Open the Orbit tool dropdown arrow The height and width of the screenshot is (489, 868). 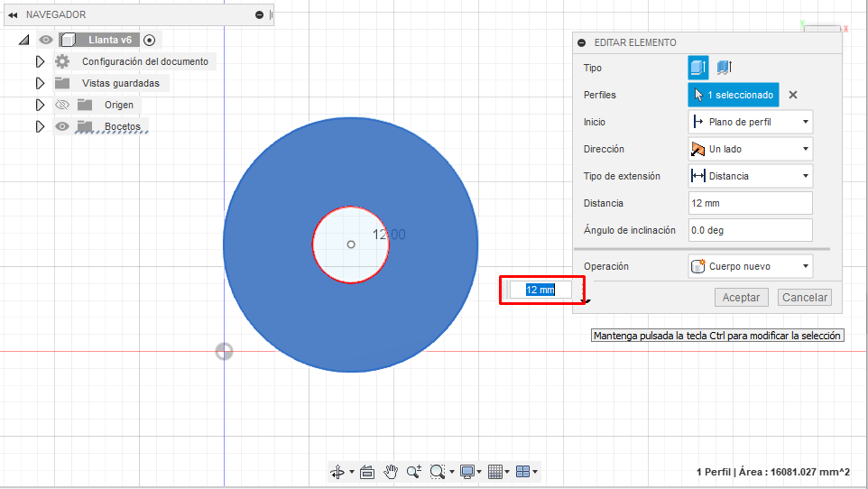[x=352, y=472]
